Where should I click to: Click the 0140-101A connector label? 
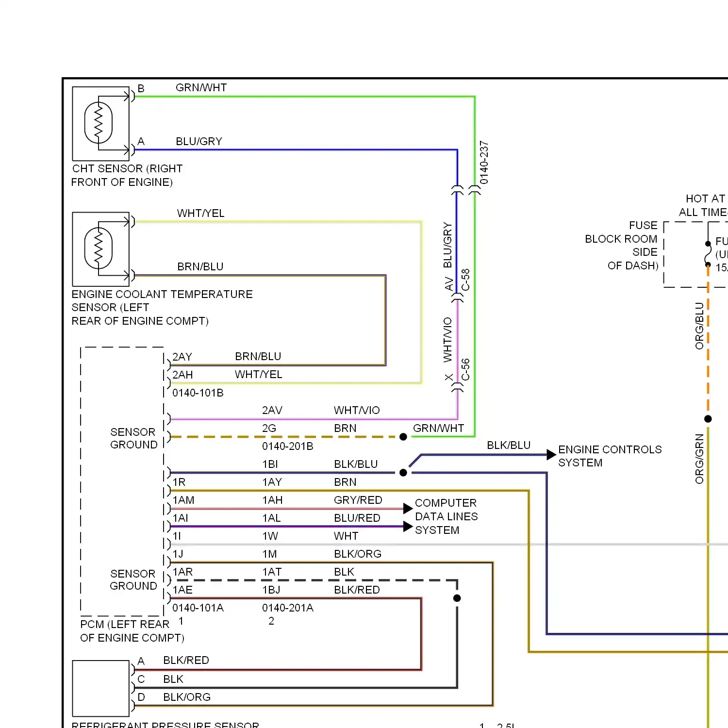click(198, 608)
